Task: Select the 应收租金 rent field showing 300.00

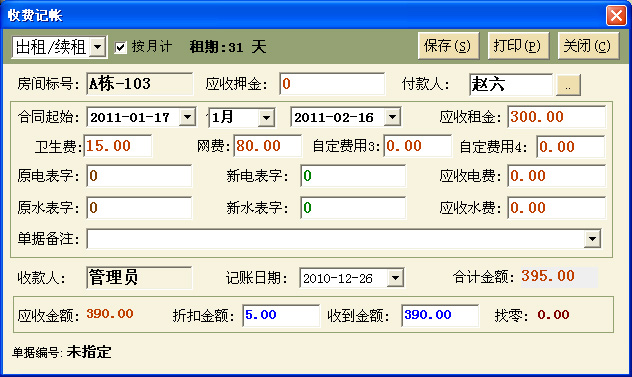Action: point(556,117)
